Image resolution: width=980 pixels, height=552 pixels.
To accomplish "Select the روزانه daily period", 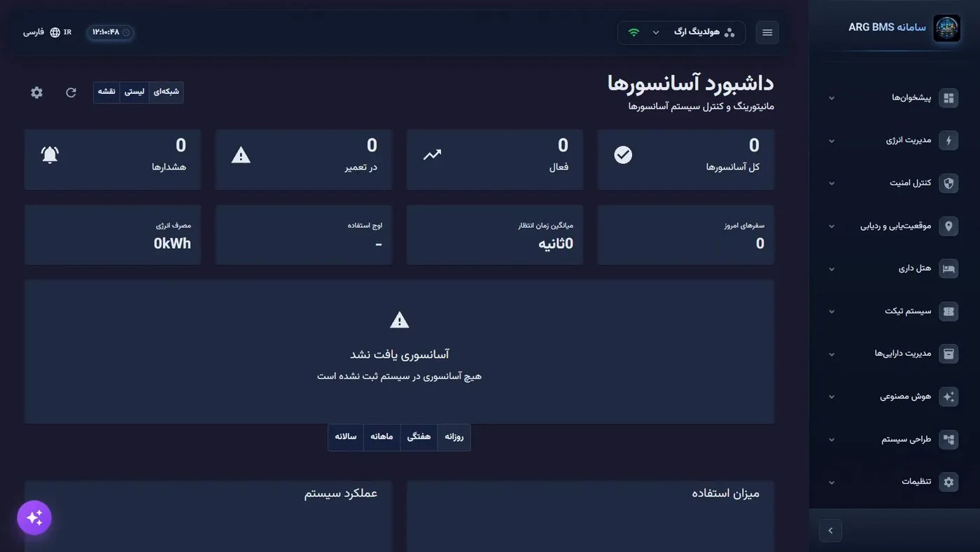I will click(454, 436).
